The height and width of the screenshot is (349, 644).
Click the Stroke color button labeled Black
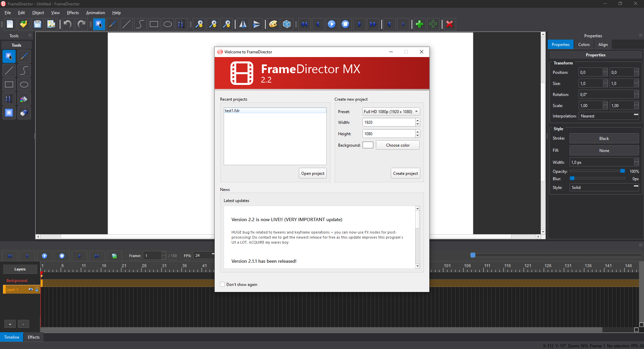(604, 138)
